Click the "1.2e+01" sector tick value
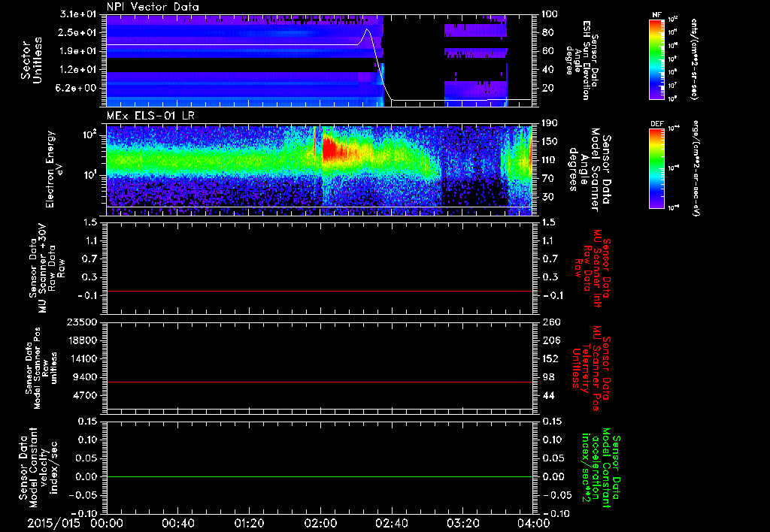 79,70
